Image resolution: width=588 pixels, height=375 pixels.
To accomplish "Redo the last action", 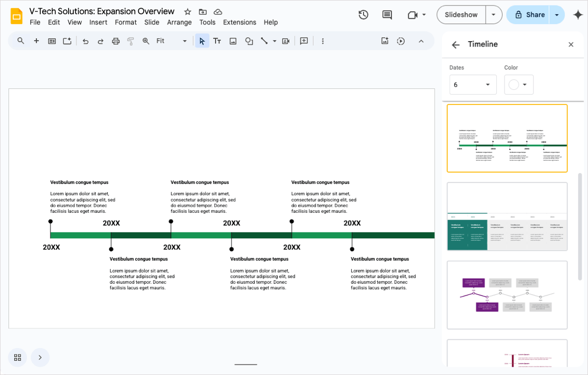I will (x=100, y=41).
